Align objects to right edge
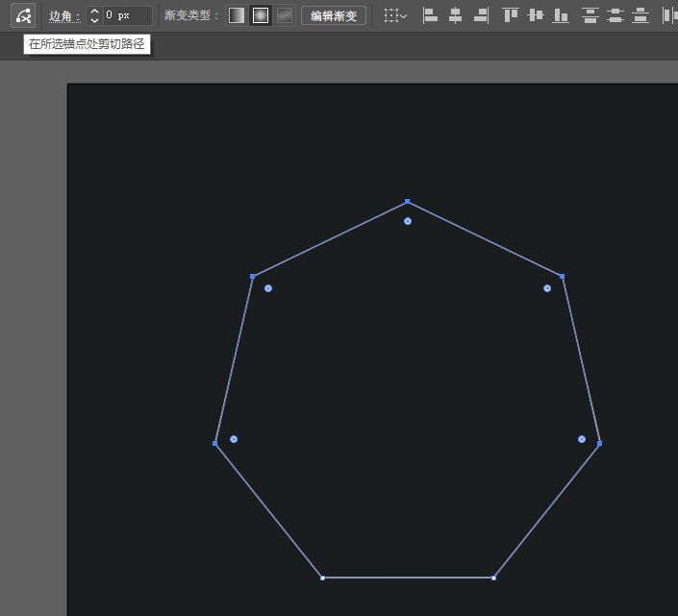Screen dimensions: 678x616 pos(481,16)
